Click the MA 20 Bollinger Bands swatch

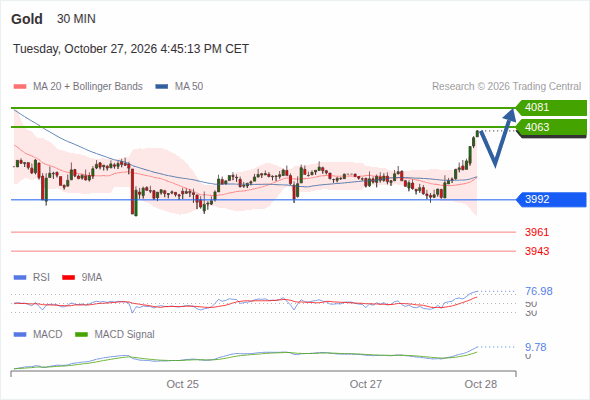20,87
